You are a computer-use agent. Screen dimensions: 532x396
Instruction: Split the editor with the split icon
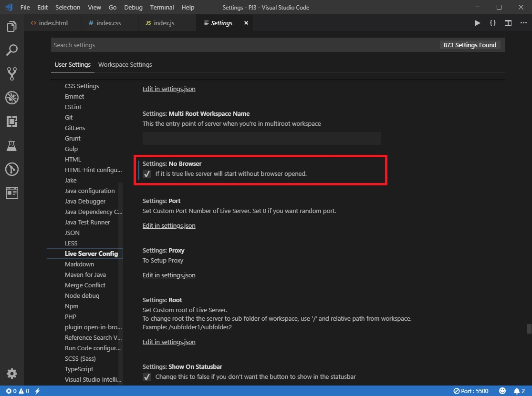click(x=508, y=23)
